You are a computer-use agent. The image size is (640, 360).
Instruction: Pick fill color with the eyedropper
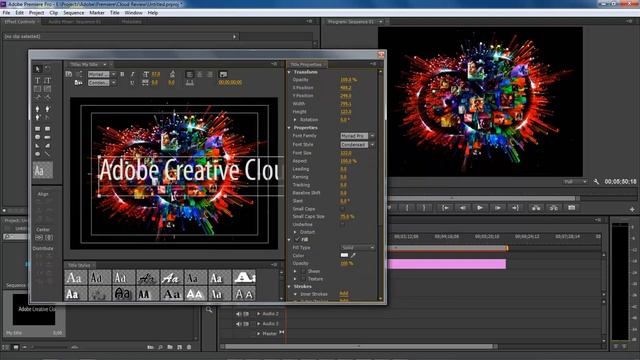353,256
